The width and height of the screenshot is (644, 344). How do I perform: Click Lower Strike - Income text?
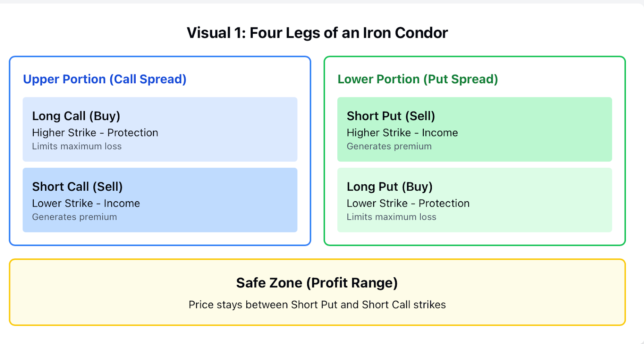(86, 203)
